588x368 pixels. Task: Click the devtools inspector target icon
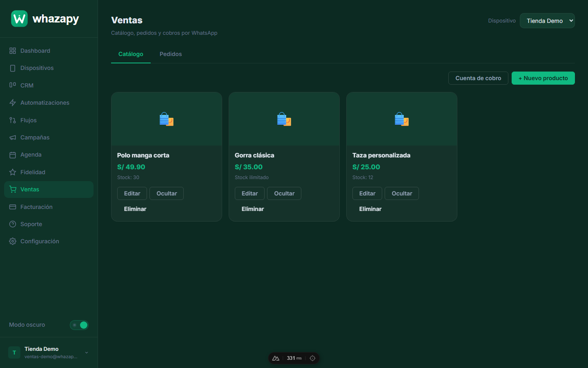312,358
